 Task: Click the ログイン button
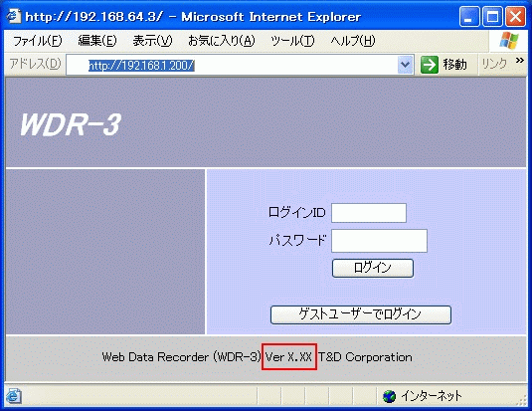[373, 268]
